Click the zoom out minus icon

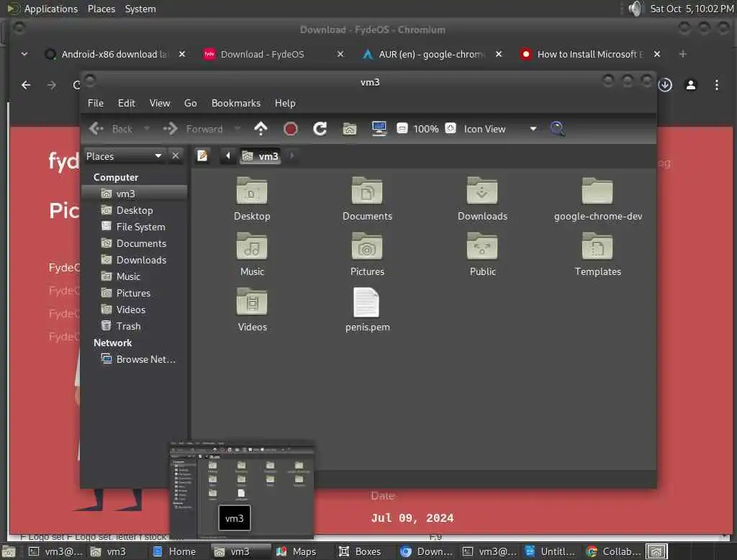402,128
